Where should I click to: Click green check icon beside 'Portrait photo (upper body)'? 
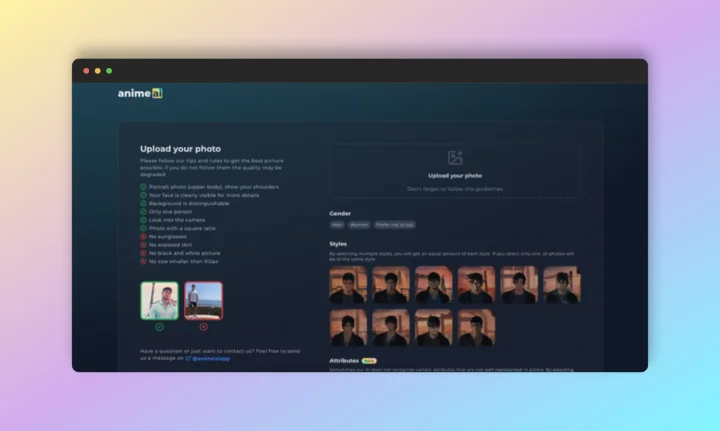(x=143, y=187)
